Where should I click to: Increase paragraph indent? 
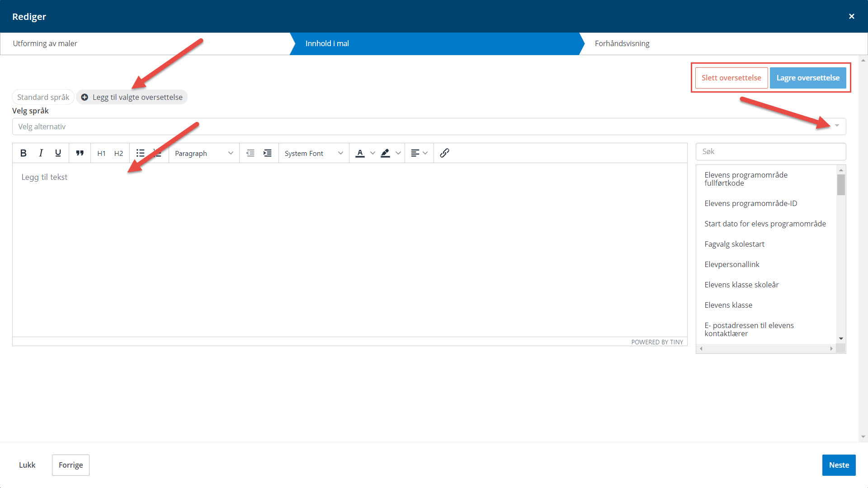[x=268, y=153]
